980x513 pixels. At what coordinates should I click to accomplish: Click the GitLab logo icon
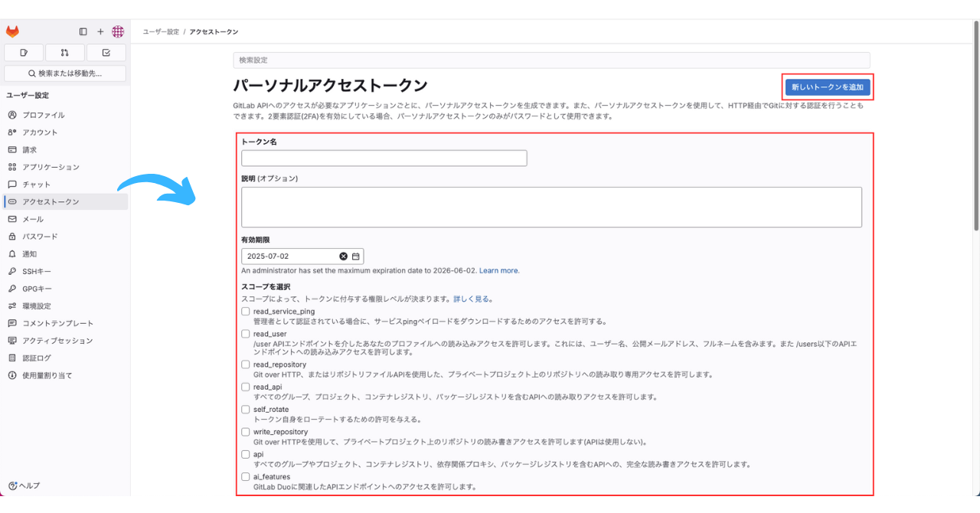pyautogui.click(x=12, y=31)
